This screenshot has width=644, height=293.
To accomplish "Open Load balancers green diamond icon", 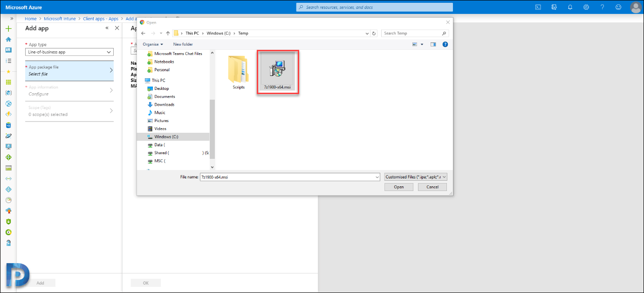I will 8,157.
